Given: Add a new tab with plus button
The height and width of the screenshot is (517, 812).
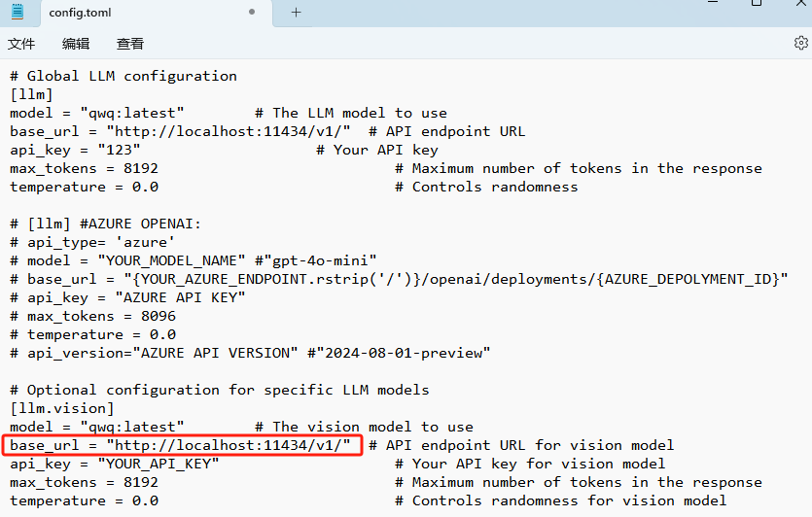Looking at the screenshot, I should pos(296,13).
